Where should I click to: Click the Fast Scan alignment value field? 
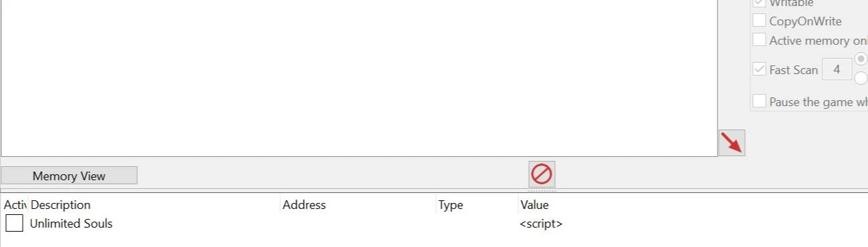coord(837,69)
